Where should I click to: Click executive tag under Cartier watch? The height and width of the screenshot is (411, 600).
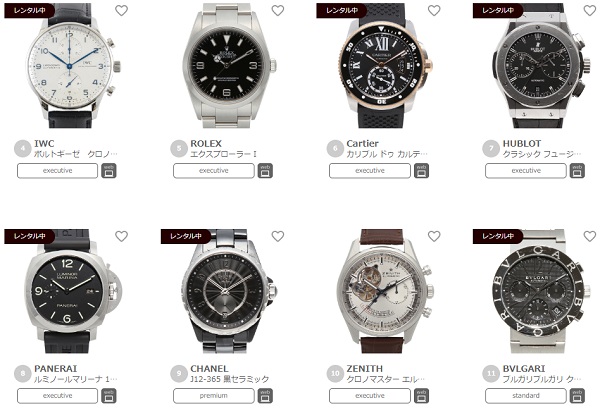coord(370,171)
